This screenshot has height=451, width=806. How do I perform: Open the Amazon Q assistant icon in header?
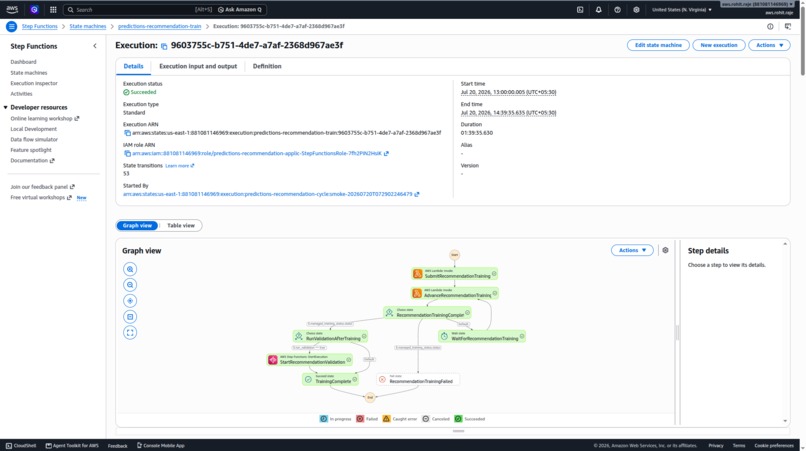tap(34, 9)
